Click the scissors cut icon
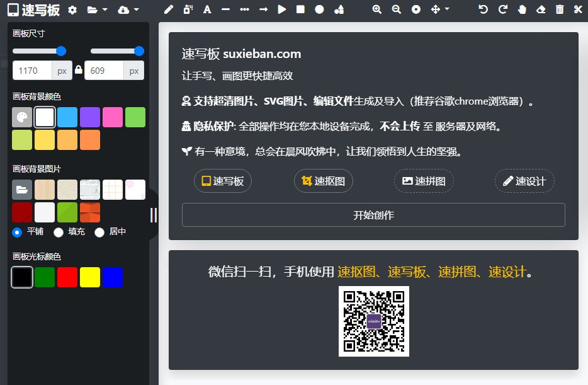588x385 pixels. coord(578,9)
